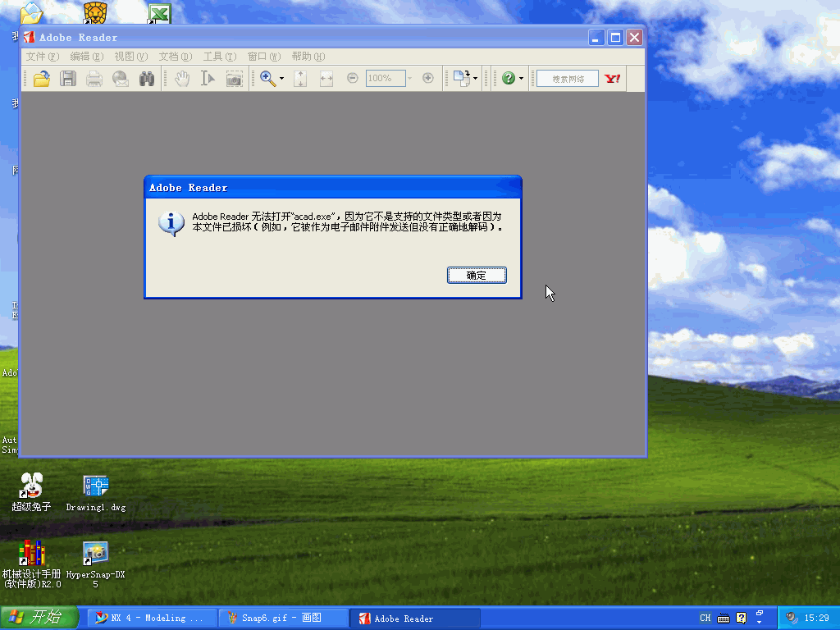Open the 视图(V) menu

pos(130,57)
